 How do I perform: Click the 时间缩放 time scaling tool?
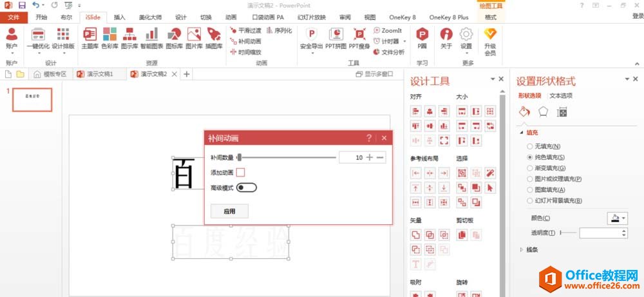[x=245, y=52]
